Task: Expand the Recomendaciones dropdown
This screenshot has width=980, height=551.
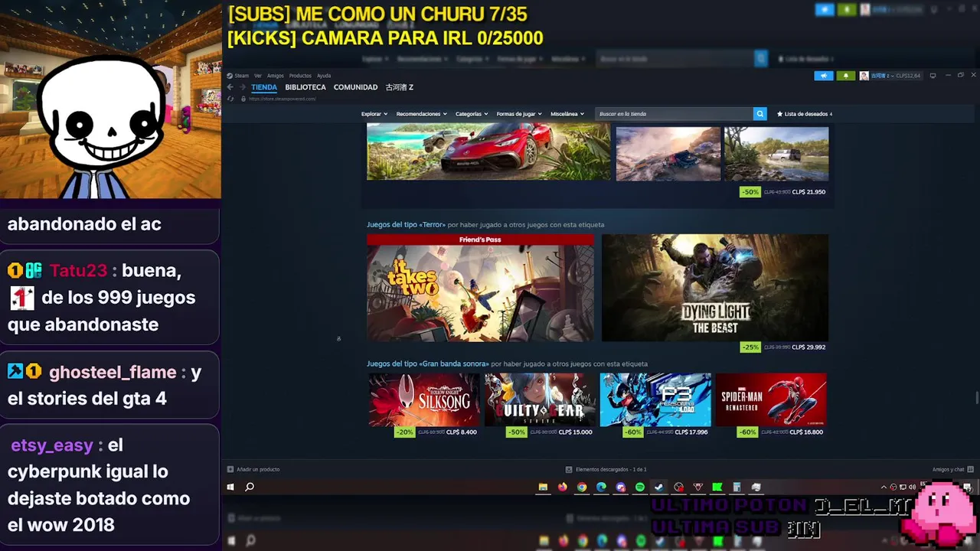Action: [x=422, y=114]
